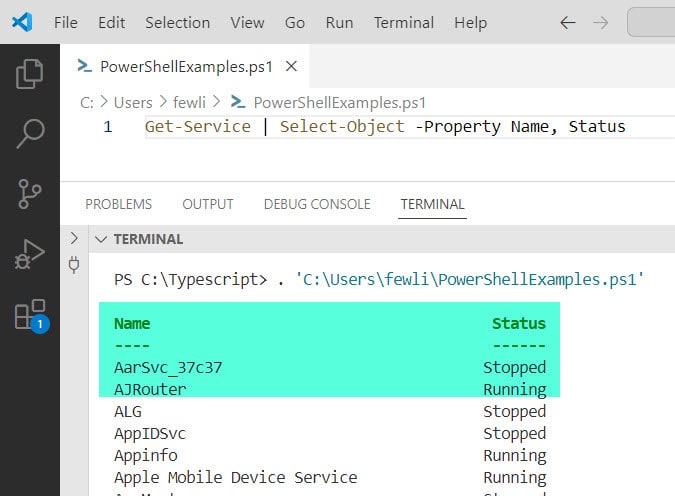Click the Status column header in output
The height and width of the screenshot is (496, 675).
pos(519,323)
